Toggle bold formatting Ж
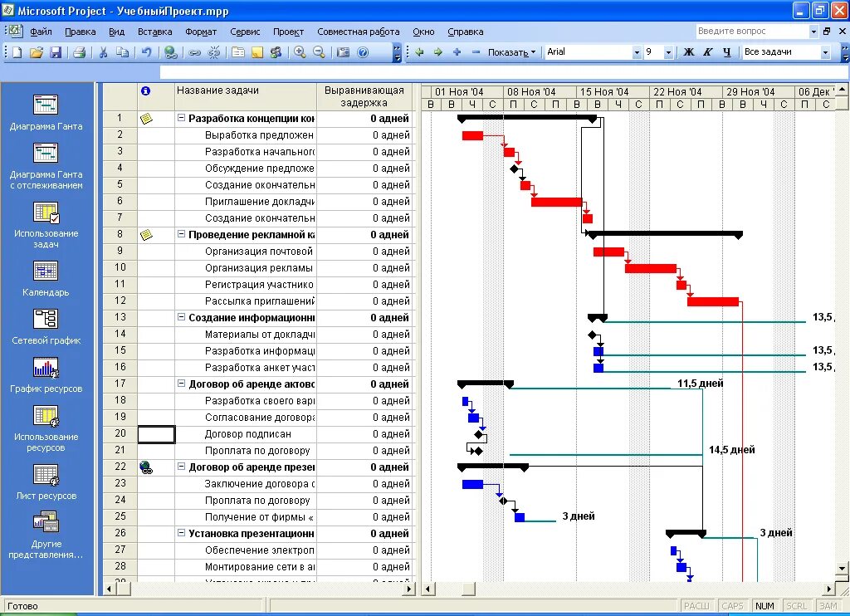 coord(688,52)
